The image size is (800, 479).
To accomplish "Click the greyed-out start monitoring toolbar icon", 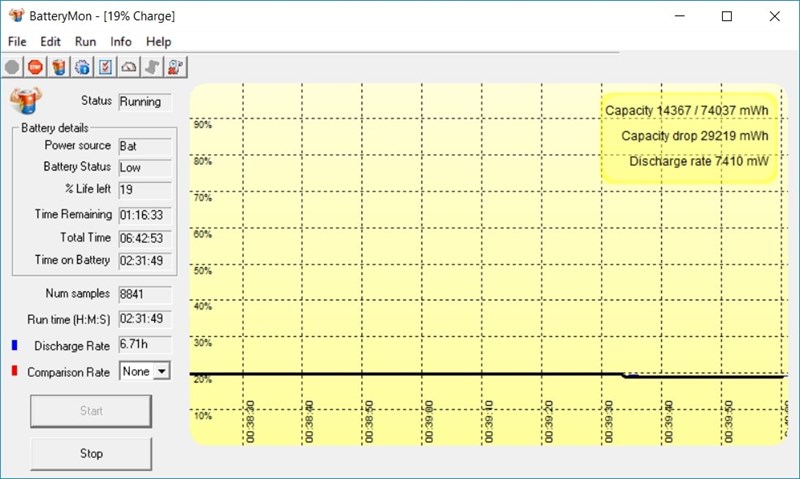I will (12, 67).
